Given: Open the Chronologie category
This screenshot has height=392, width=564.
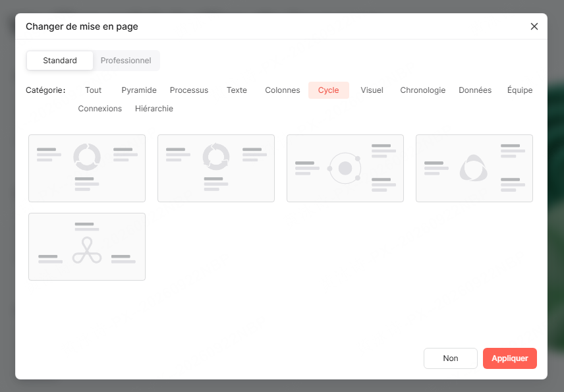Looking at the screenshot, I should tap(422, 90).
